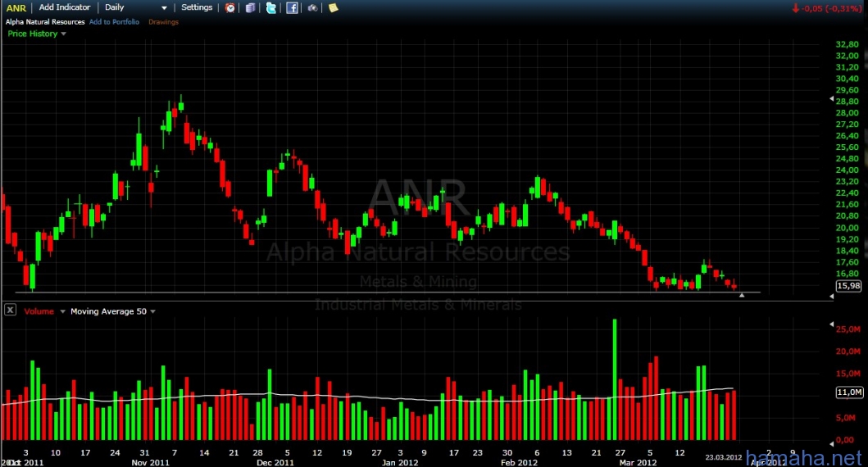Click the database stack icon
This screenshot has width=868, height=467.
(250, 7)
